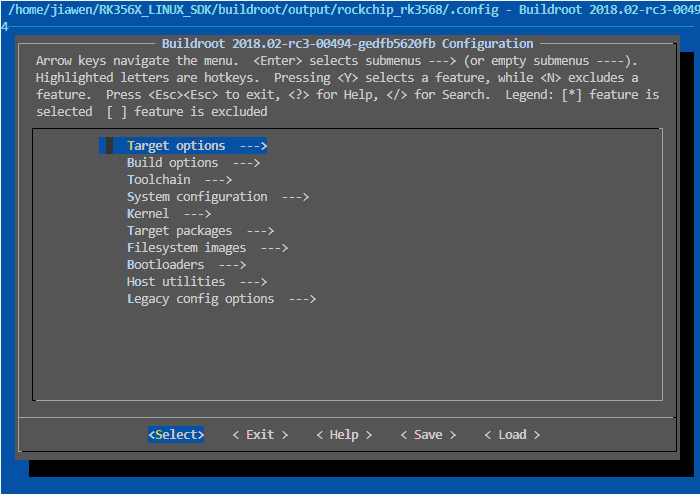Click the 'feature is excluded' legend text
Viewport: 700px width, 494px height.
tap(200, 111)
